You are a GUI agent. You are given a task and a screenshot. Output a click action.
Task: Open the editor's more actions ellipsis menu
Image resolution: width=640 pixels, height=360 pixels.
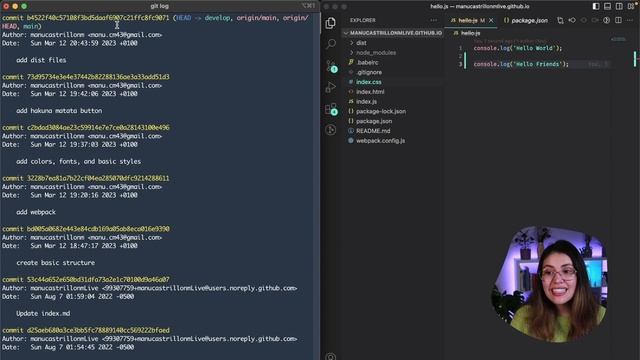point(630,20)
